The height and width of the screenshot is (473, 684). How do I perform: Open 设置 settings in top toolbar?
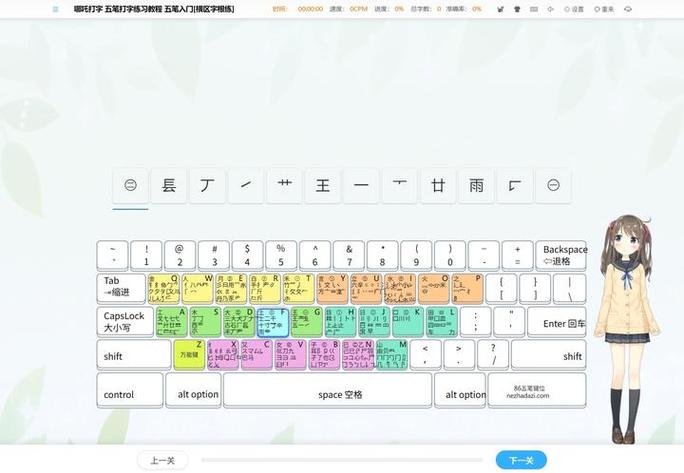(x=574, y=9)
